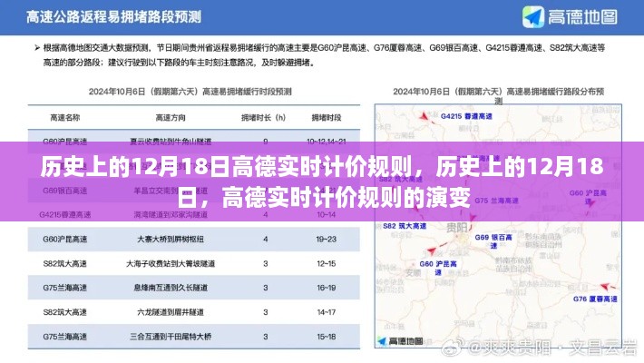Click the time range 16~19

pyautogui.click(x=327, y=288)
